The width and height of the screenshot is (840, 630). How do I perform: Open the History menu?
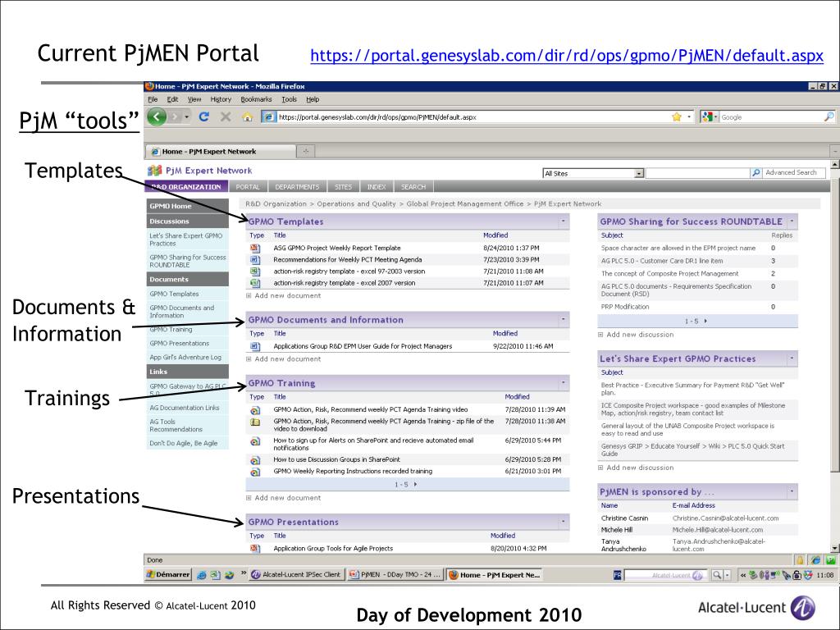[221, 99]
